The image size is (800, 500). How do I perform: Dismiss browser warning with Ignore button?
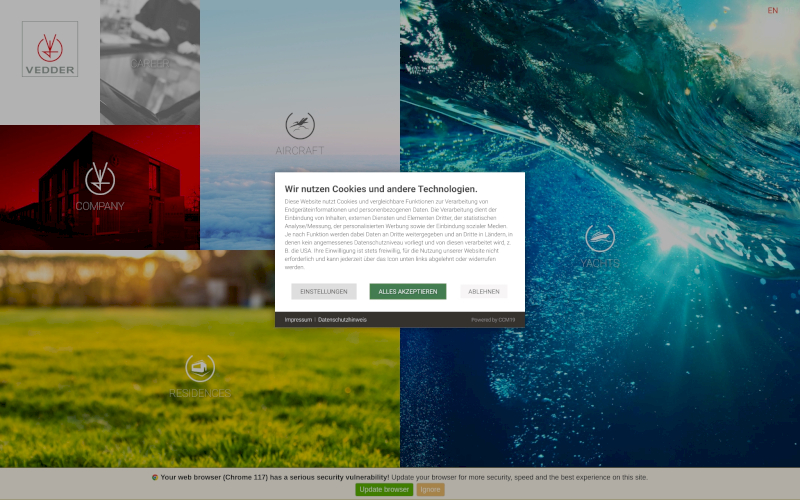(x=431, y=490)
